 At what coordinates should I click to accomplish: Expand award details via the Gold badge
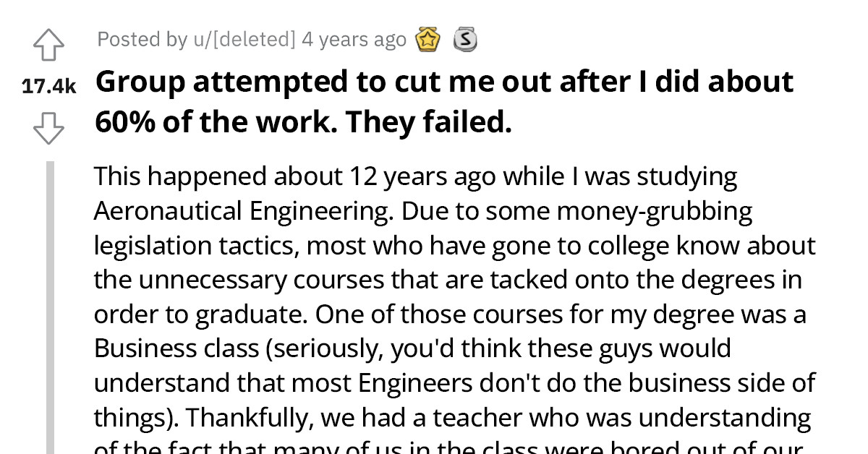[427, 40]
